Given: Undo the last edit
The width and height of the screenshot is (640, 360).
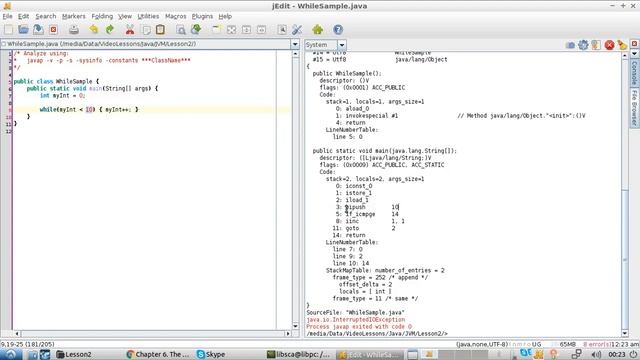Looking at the screenshot, I should [94, 29].
